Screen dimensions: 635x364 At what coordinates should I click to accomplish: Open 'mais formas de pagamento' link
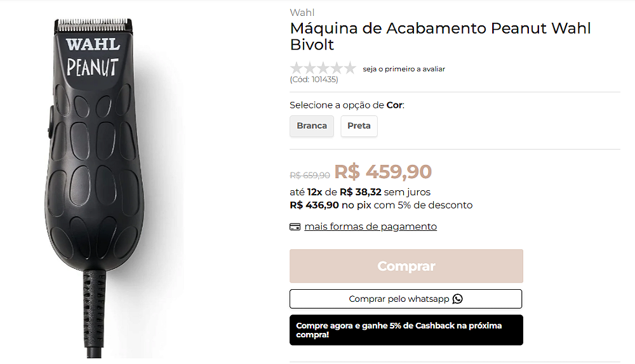point(371,226)
